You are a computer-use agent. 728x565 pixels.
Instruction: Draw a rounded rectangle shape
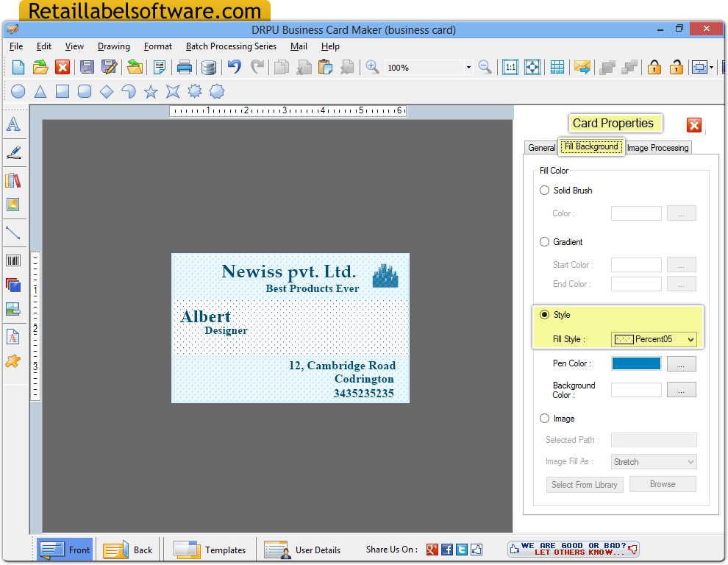[85, 91]
